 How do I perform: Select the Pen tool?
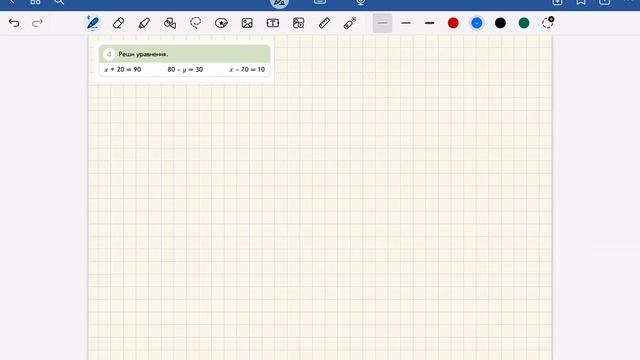click(x=93, y=23)
